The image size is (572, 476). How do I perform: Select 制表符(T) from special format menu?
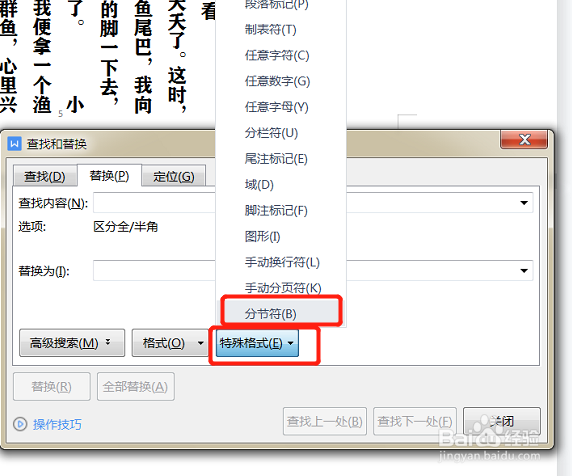pyautogui.click(x=281, y=30)
